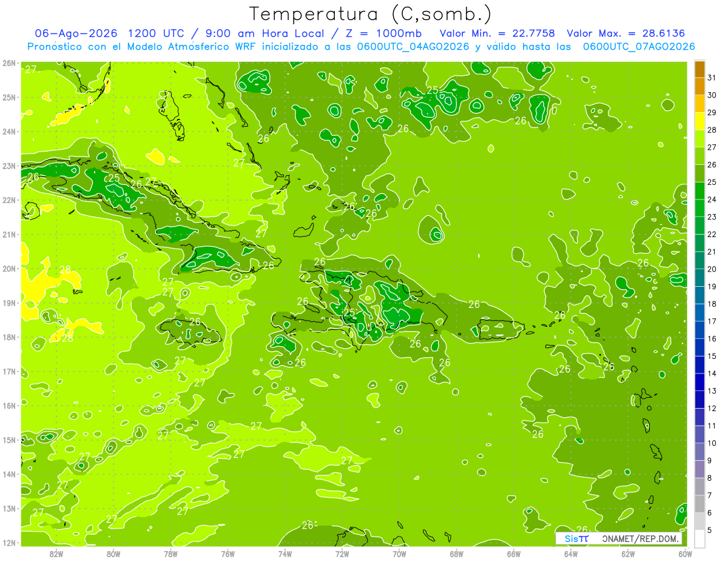This screenshot has height=562, width=728.
Task: Click the "26N" latitude axis label
Action: pos(10,63)
